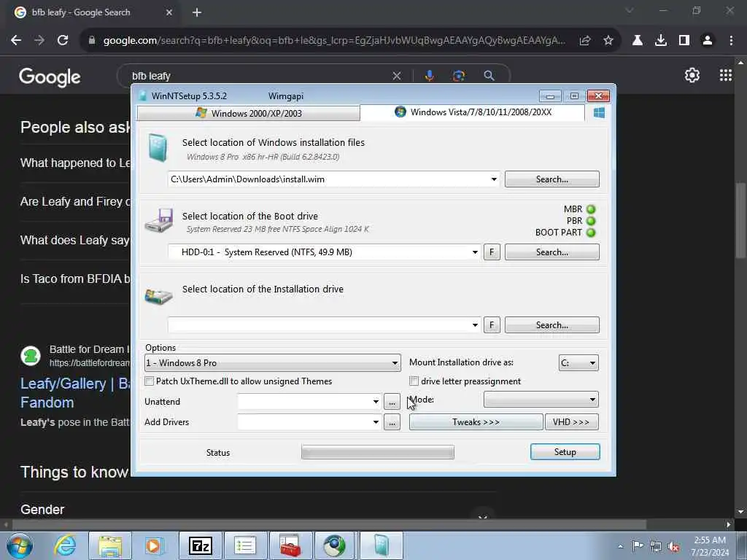747x560 pixels.
Task: Expand the Boot drive dropdown
Action: 474,252
